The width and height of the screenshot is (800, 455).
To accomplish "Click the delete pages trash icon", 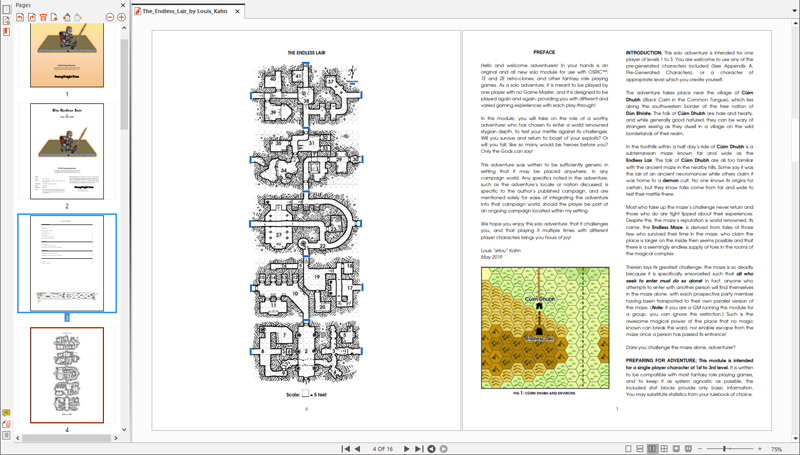I will click(x=43, y=17).
